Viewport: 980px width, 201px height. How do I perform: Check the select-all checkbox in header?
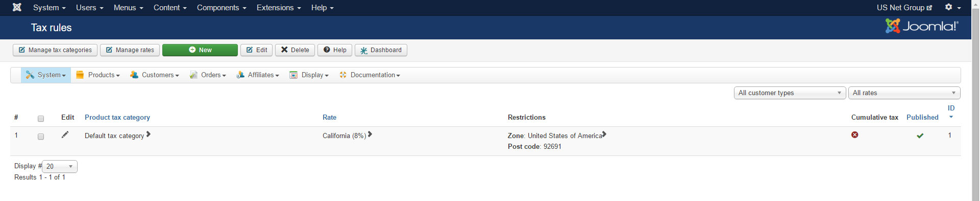41,119
